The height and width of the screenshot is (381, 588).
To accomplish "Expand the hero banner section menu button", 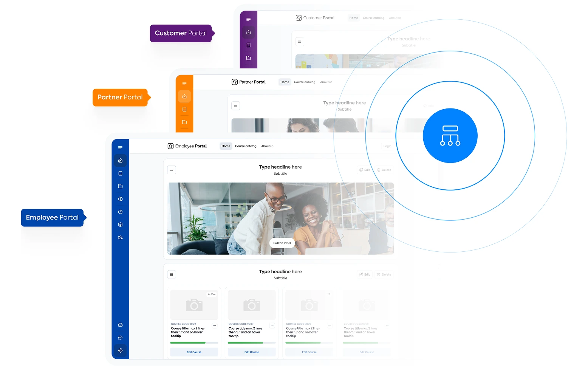I will pos(172,170).
